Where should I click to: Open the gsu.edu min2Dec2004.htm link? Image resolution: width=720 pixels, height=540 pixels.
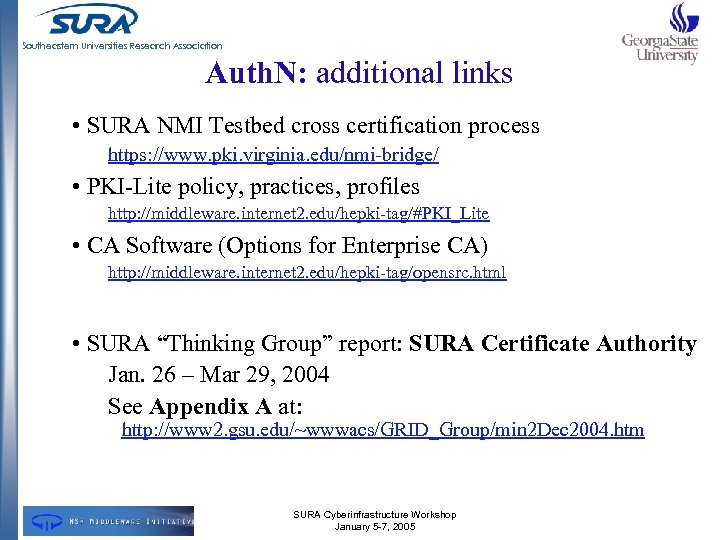click(x=383, y=430)
